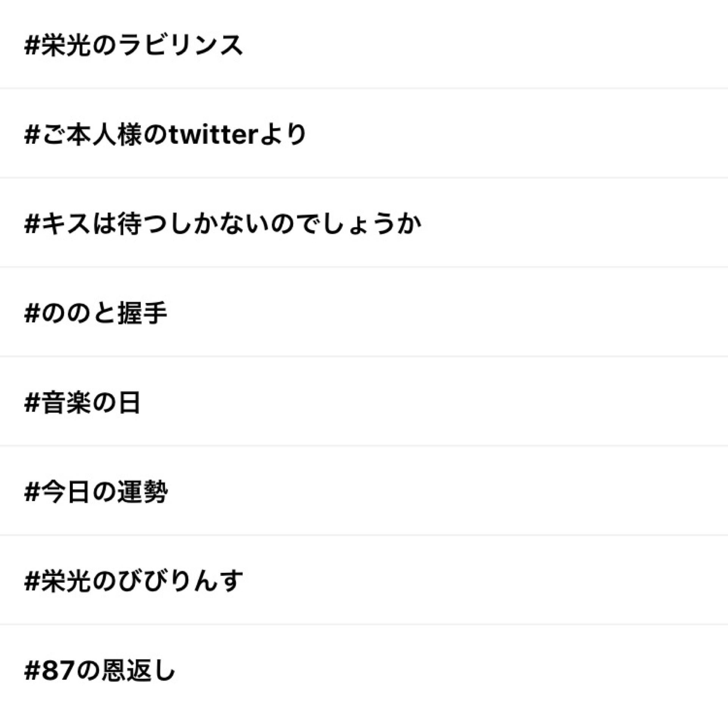Image resolution: width=728 pixels, height=712 pixels.
Task: Open the #ご本人様のtwitterより hashtag
Action: [x=165, y=134]
